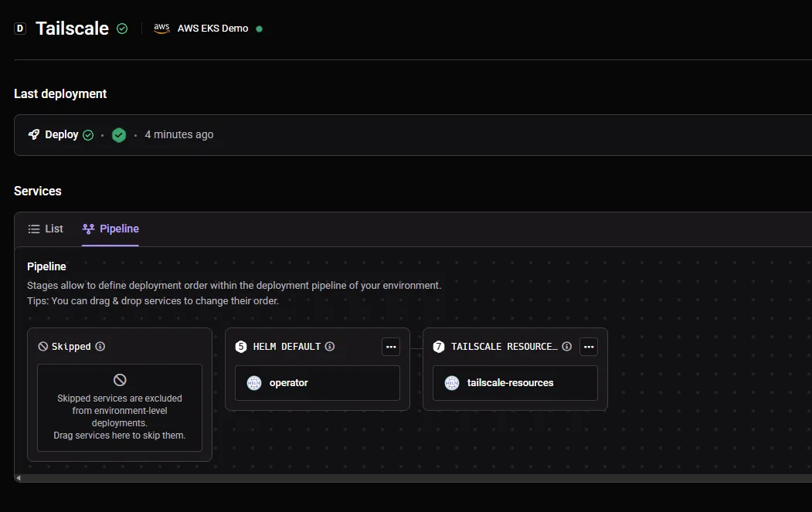Click the green status dot after AWS EKS Demo

pyautogui.click(x=260, y=29)
